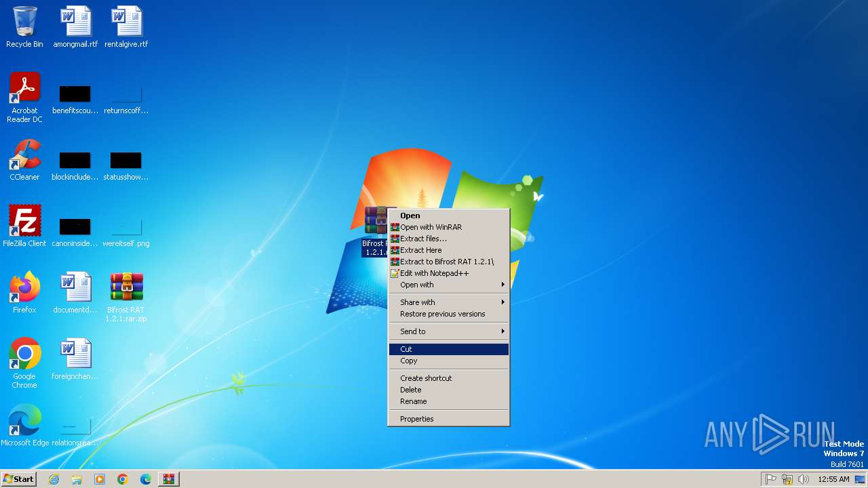Select amongmail.rtf desktop file

click(75, 27)
